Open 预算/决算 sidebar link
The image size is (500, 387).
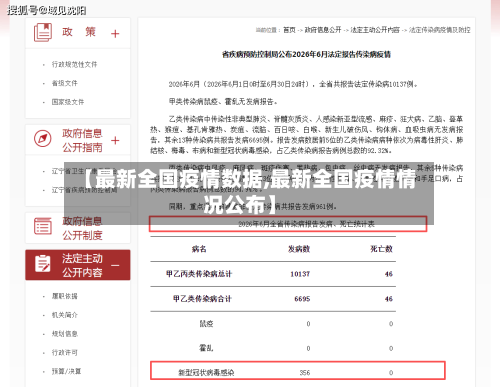[66, 371]
